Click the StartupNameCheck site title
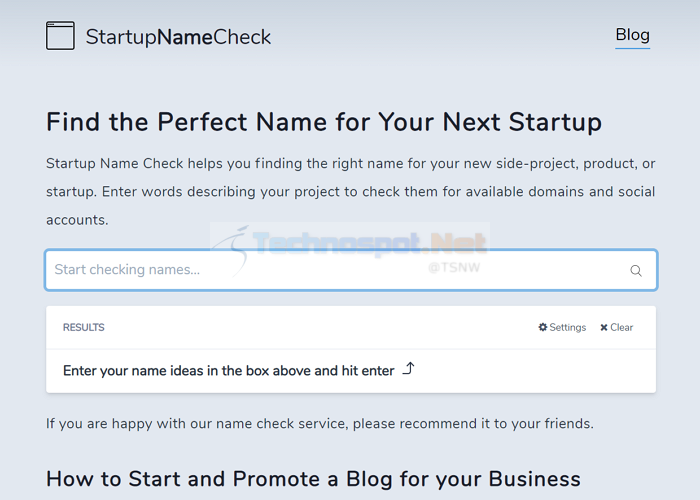 tap(178, 37)
